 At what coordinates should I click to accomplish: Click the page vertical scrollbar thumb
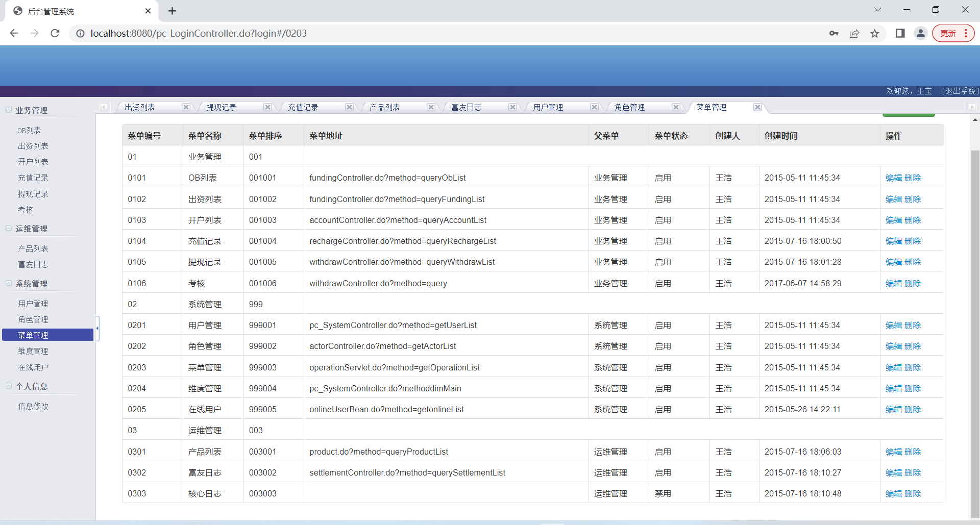point(975,334)
